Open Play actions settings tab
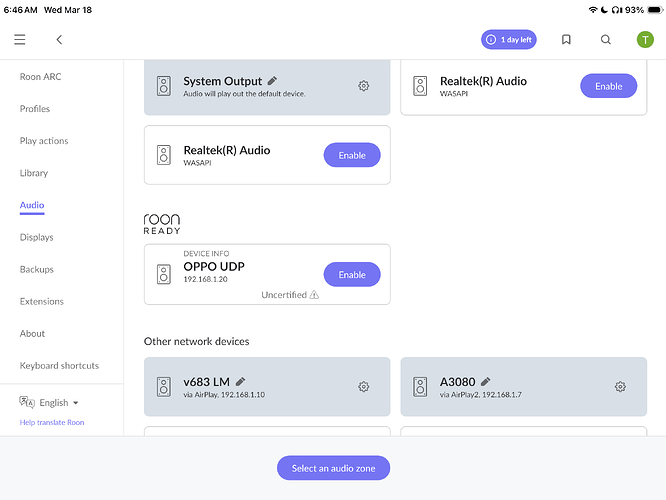 tap(44, 141)
